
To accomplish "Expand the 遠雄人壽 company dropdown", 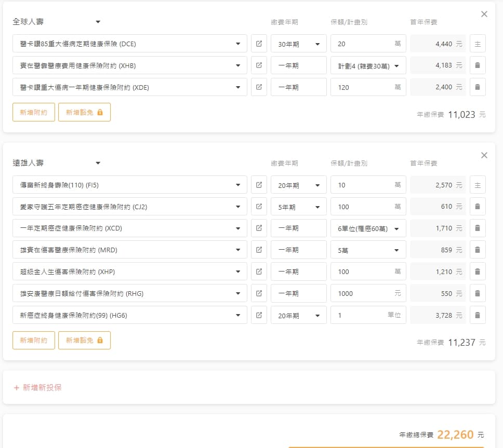I will pyautogui.click(x=98, y=163).
